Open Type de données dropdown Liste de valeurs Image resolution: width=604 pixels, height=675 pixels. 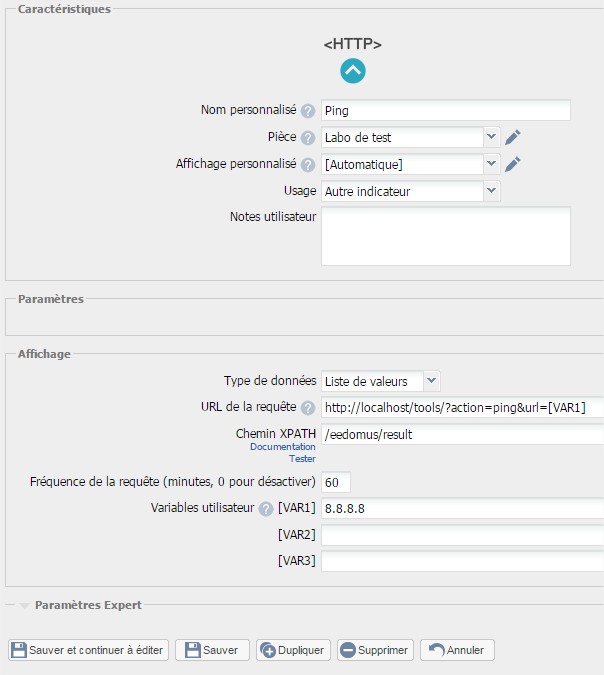[x=381, y=381]
